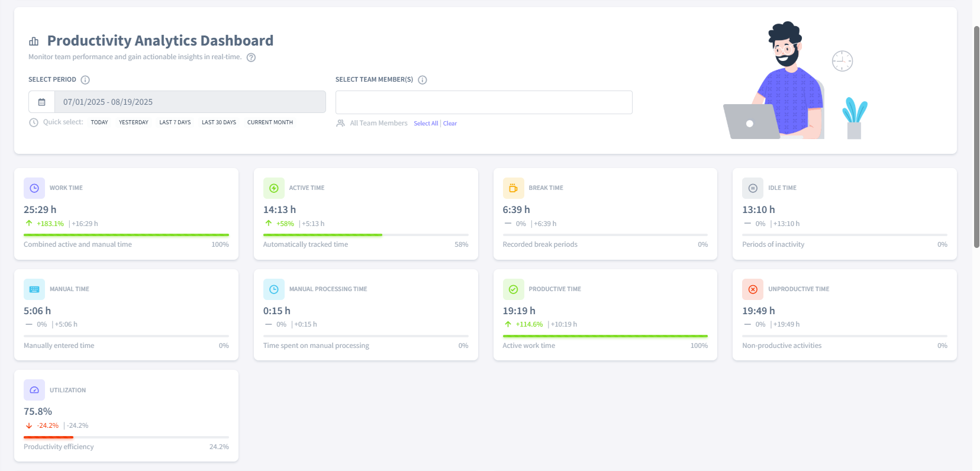Open the team member selection dropdown
Viewport: 980px width, 471px height.
(x=483, y=102)
